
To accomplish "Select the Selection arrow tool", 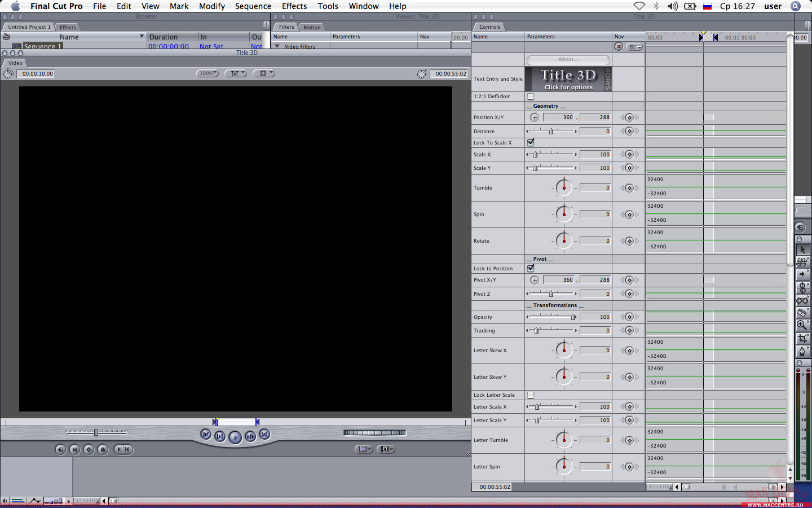I will (x=802, y=249).
